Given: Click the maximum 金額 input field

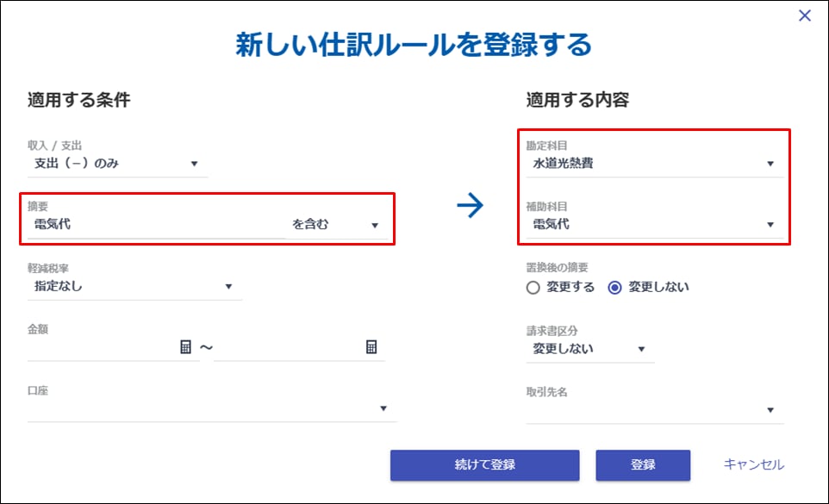Looking at the screenshot, I should (x=288, y=347).
